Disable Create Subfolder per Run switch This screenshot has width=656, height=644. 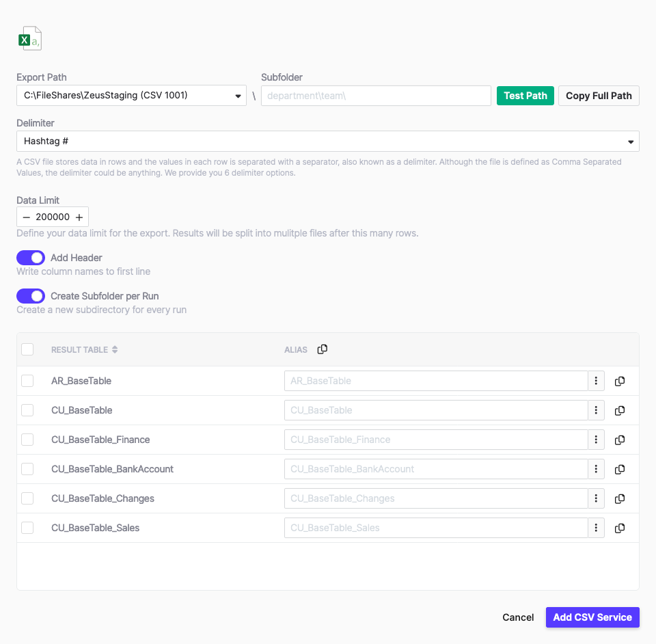point(31,296)
